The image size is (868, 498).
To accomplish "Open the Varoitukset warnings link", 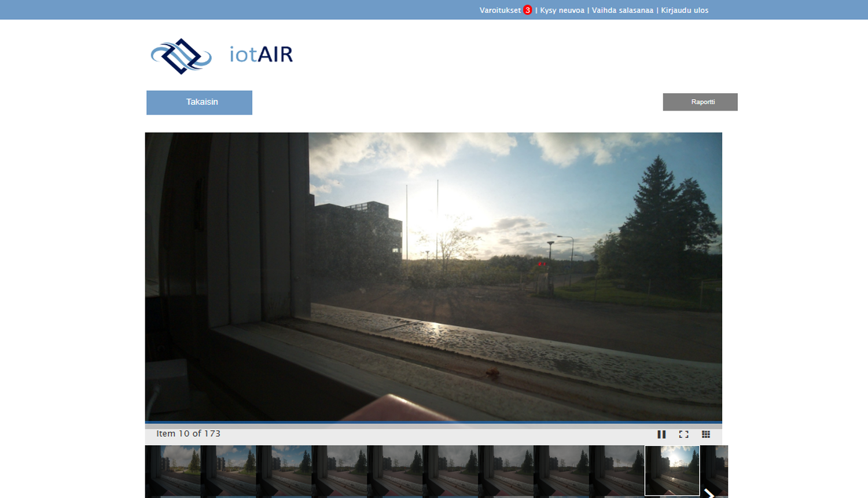I will click(500, 10).
